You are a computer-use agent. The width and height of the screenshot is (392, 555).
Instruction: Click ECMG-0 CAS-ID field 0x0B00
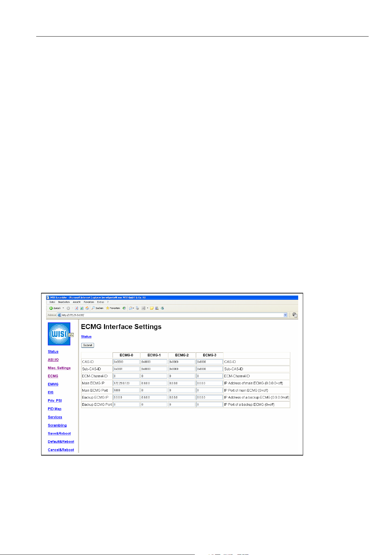coord(126,362)
